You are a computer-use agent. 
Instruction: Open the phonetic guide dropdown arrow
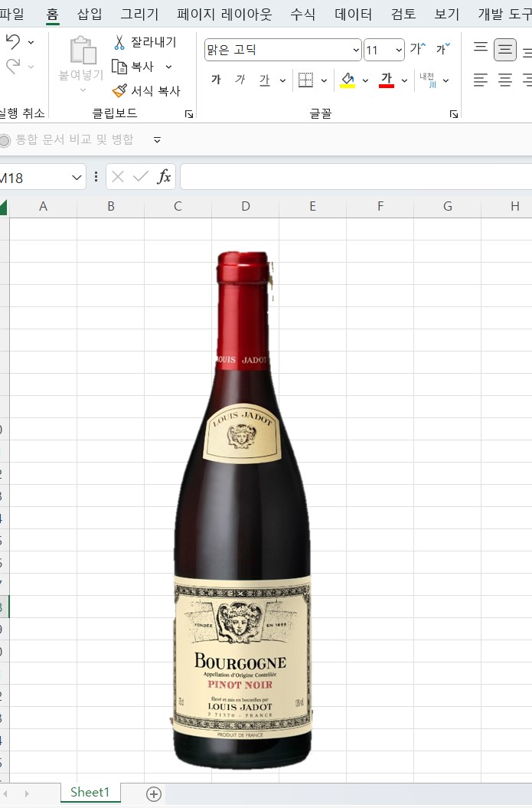[446, 80]
